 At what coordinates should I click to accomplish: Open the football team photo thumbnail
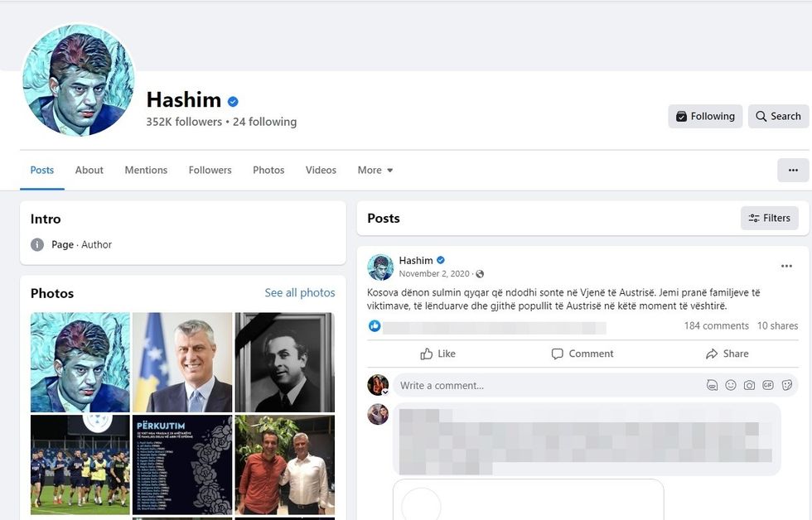(x=80, y=465)
